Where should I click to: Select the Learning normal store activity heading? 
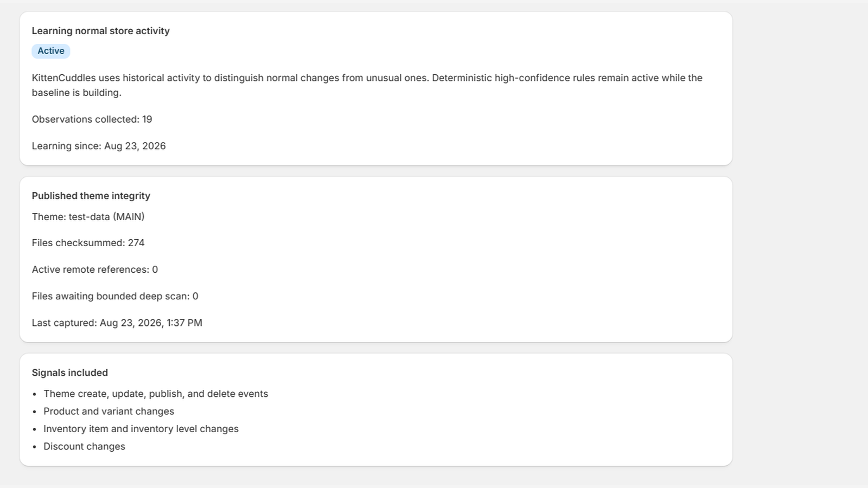[100, 31]
